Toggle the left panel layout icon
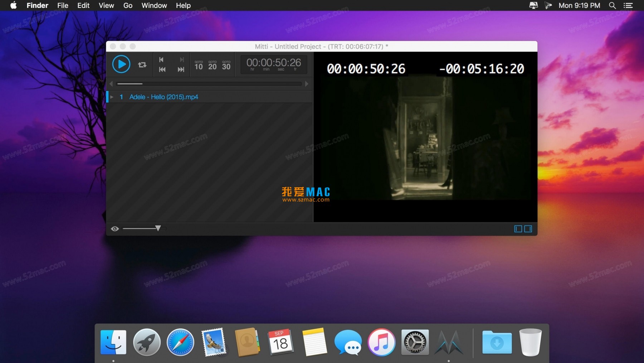 518,229
